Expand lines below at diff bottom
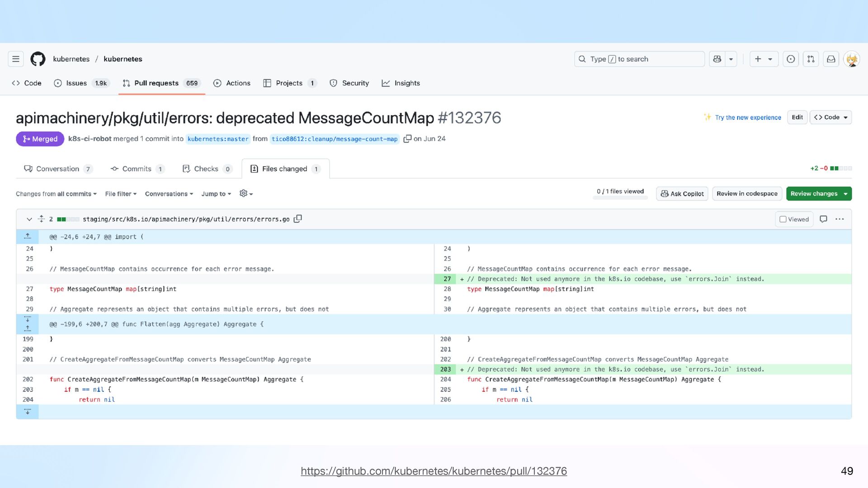The height and width of the screenshot is (488, 868). coord(28,412)
